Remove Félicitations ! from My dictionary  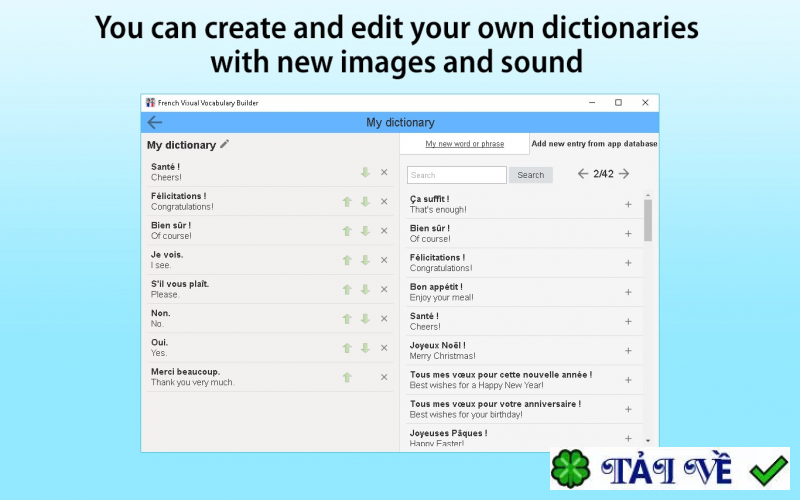(384, 202)
